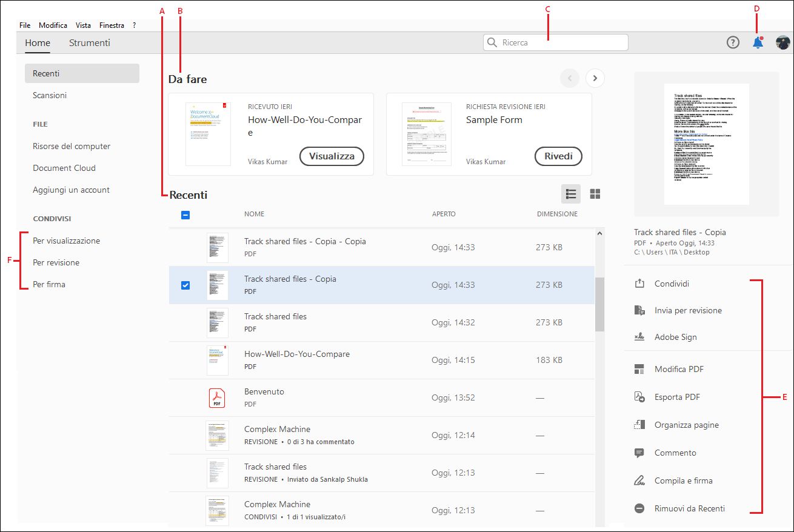The image size is (794, 532).
Task: Click the document preview thumbnail in right panel
Action: 706,144
